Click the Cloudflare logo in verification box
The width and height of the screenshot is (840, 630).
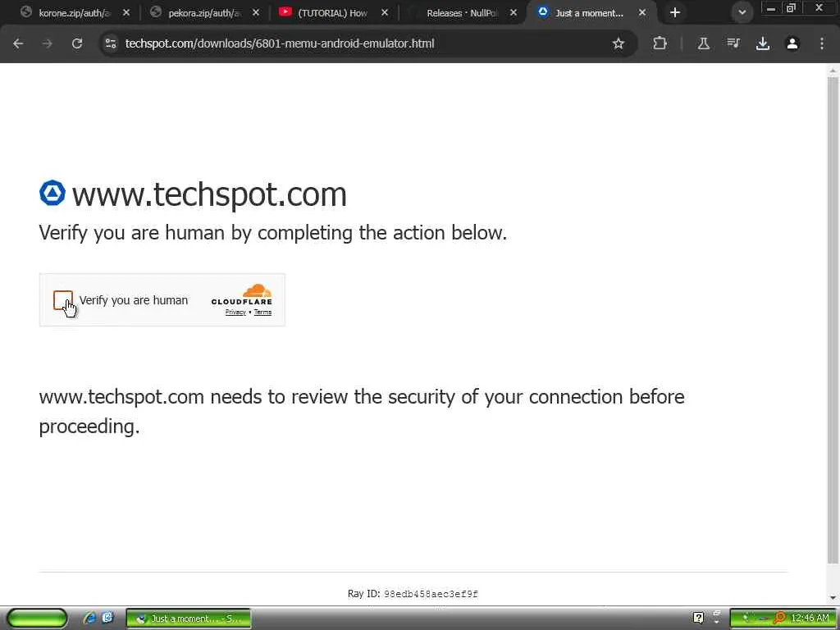pos(242,294)
